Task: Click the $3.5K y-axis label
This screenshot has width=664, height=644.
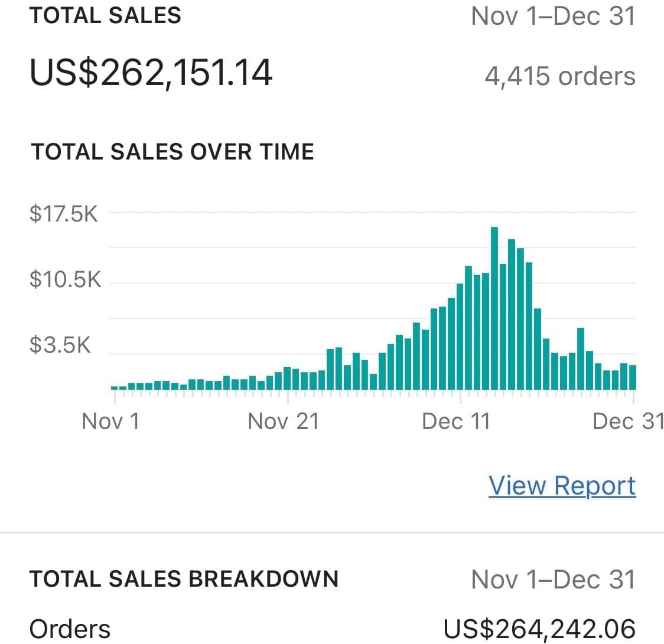Action: click(x=60, y=344)
